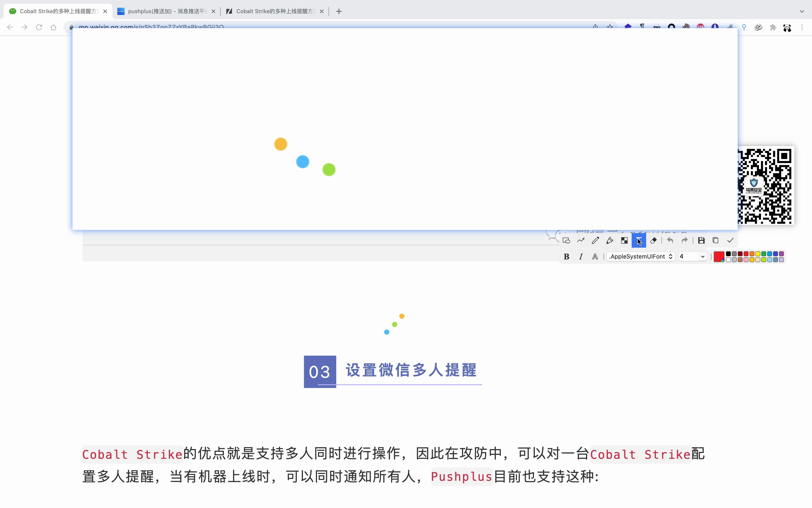The width and height of the screenshot is (812, 508).
Task: Click the 03 设置微信多人提醒 heading
Action: pyautogui.click(x=393, y=371)
